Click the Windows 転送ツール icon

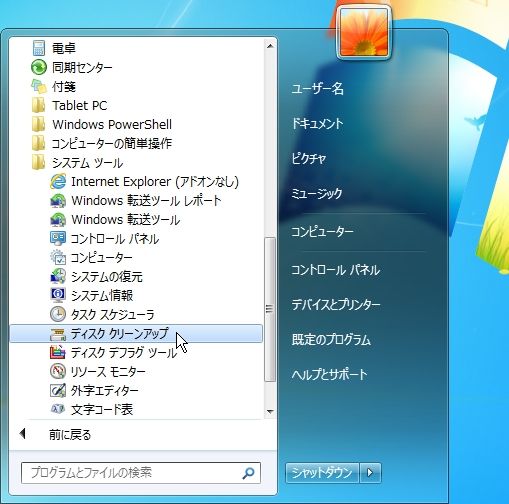point(58,220)
